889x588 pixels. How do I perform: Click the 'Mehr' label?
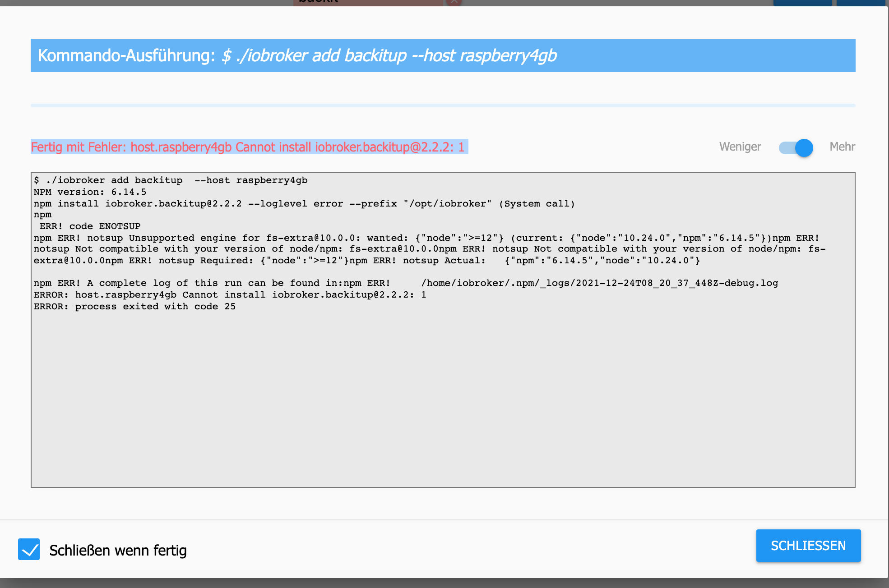842,147
